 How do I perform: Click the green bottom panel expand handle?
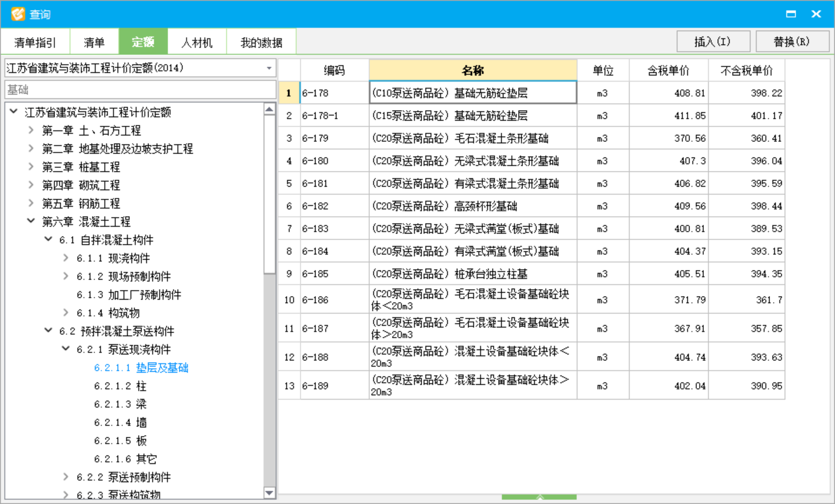(539, 497)
